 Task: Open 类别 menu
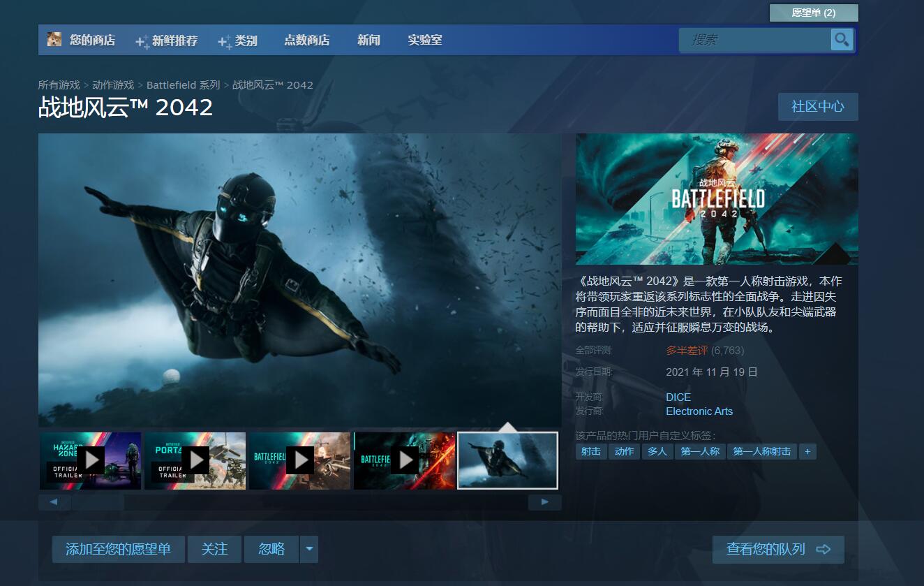[246, 41]
